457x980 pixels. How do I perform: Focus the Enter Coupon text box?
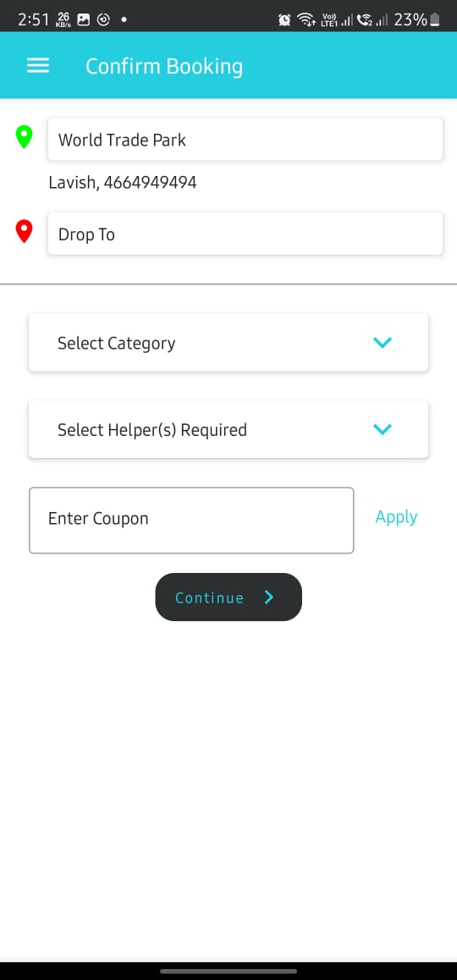coord(191,520)
